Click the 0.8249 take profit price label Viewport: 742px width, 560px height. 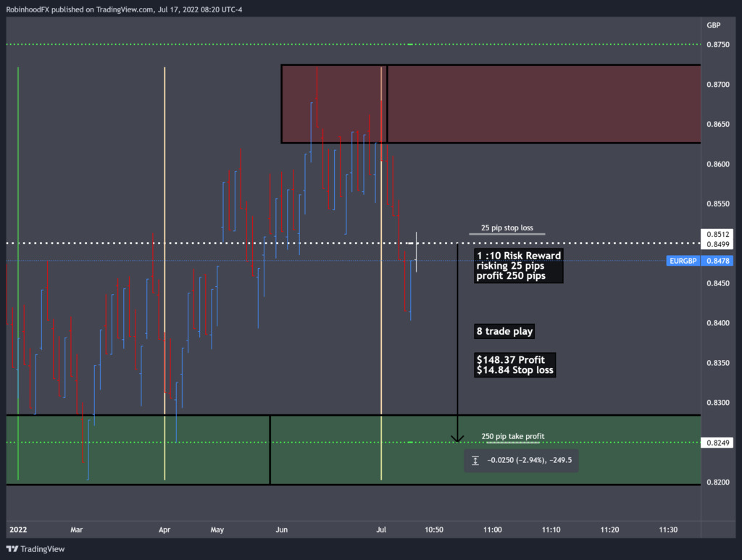717,443
